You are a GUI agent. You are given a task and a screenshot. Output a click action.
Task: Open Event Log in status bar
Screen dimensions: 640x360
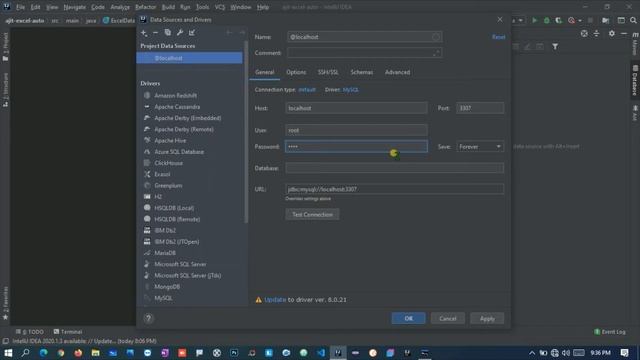click(x=610, y=332)
